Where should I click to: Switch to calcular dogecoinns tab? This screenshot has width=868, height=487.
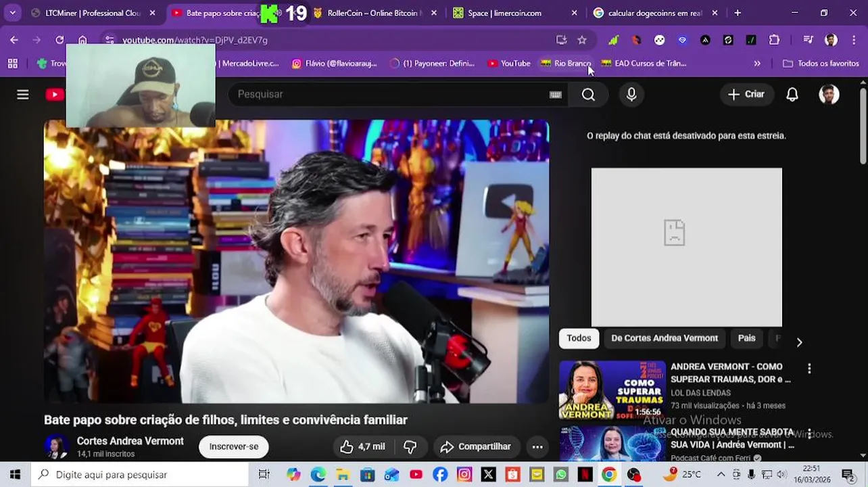coord(655,13)
